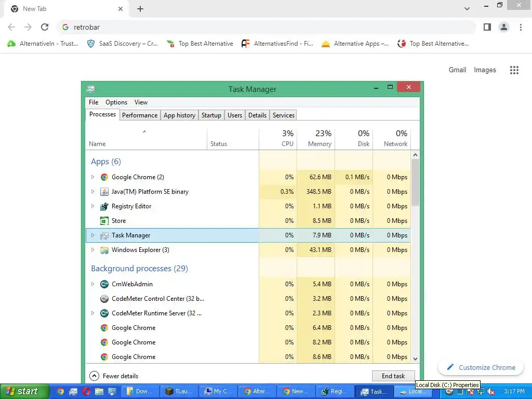This screenshot has height=399, width=532.
Task: Expand the Google Chrome (2) app group
Action: (92, 177)
